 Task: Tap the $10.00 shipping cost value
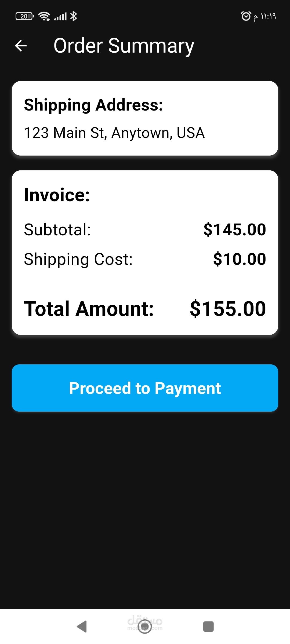tap(240, 259)
